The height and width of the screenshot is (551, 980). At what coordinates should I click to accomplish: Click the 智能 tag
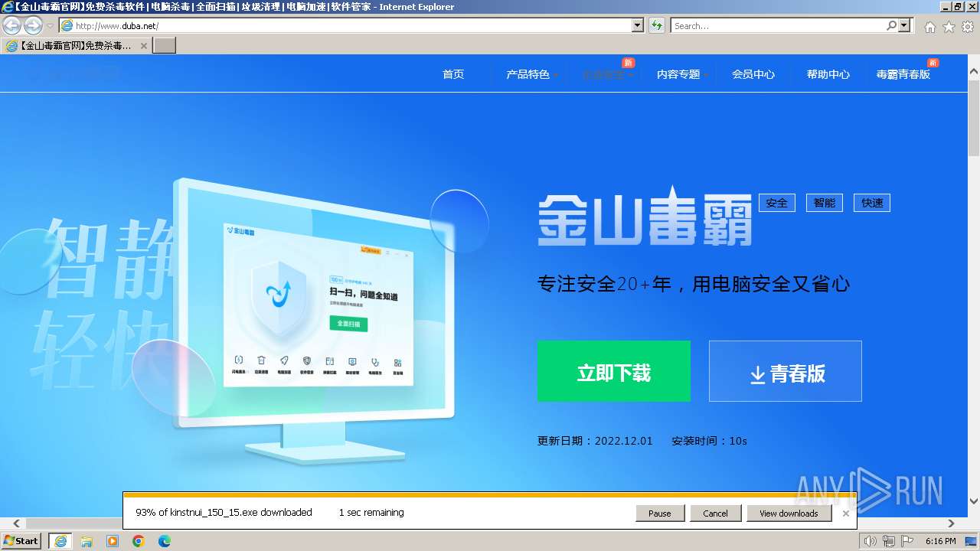pyautogui.click(x=825, y=203)
